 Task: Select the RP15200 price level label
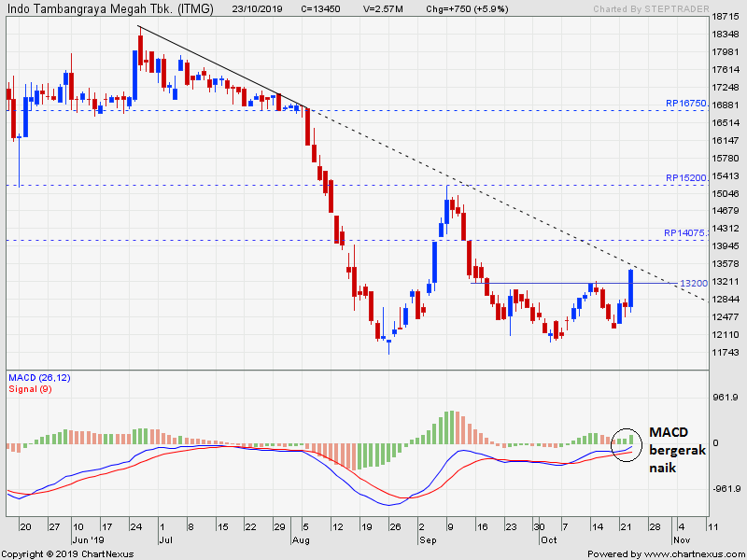tap(685, 177)
